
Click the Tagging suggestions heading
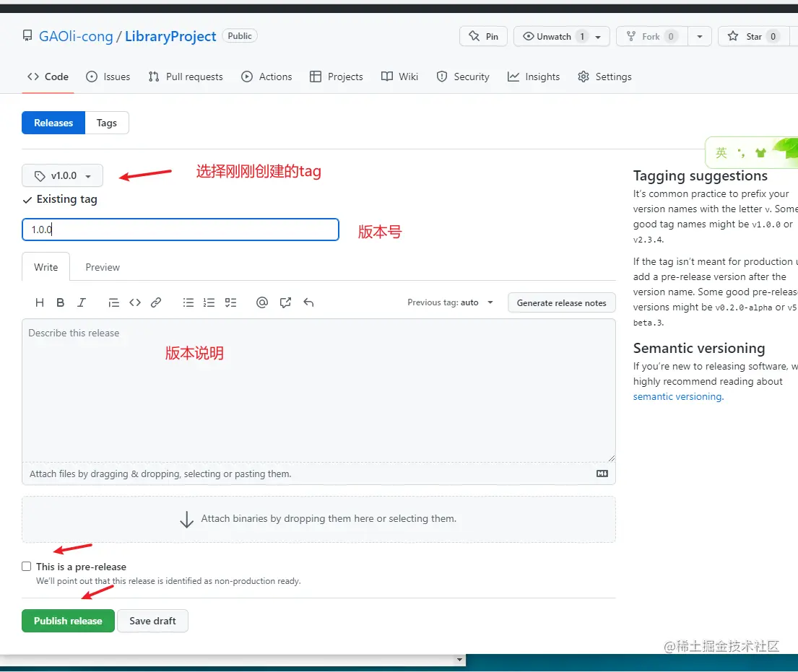[701, 175]
